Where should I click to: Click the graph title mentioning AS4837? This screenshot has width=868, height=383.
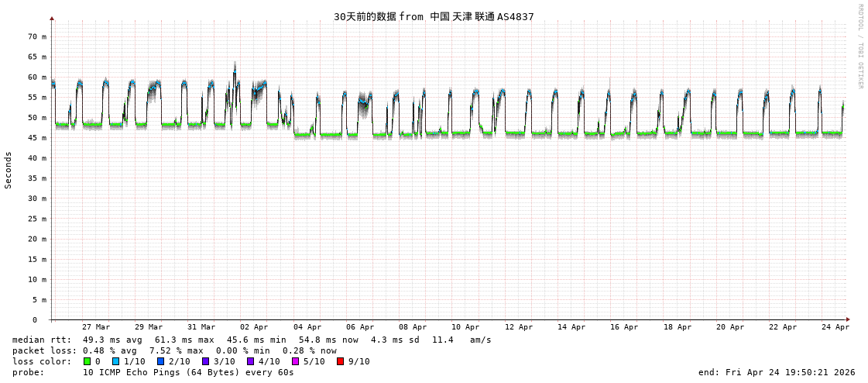coord(434,16)
